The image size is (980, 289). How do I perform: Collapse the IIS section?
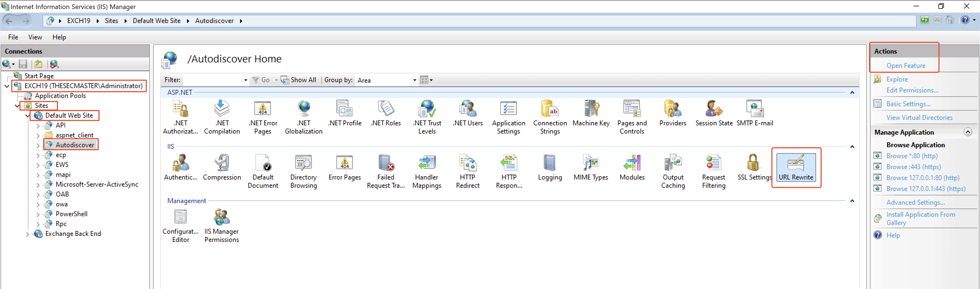coord(852,147)
